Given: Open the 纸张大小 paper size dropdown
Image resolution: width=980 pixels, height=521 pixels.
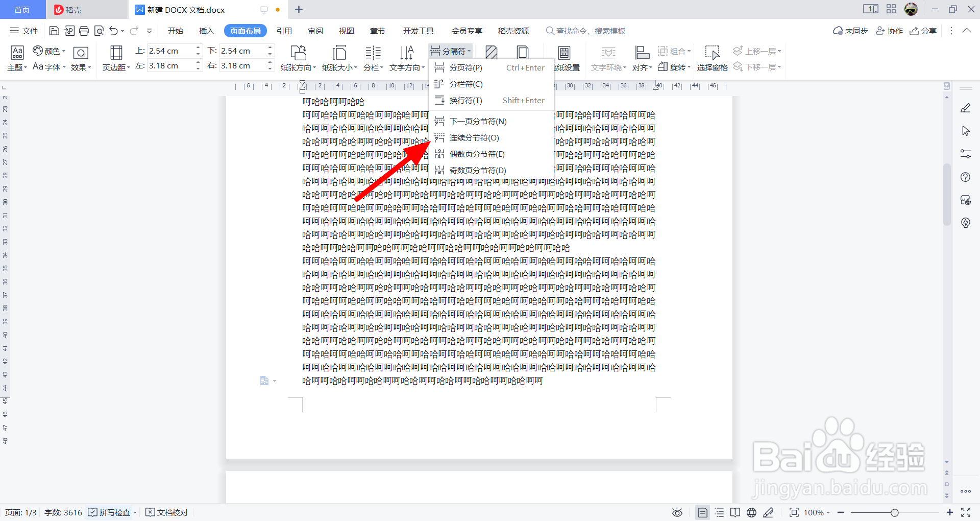Looking at the screenshot, I should (339, 58).
